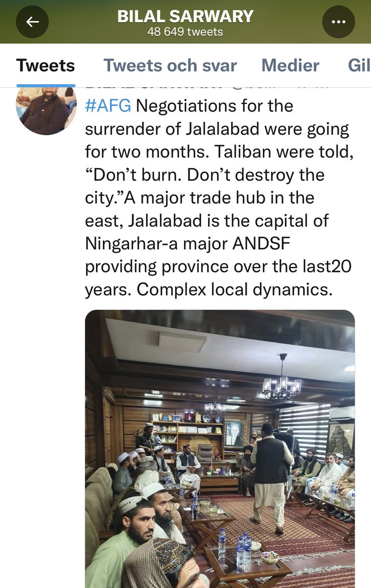Screen dimensions: 371x588
Task: Tap the blue indicator under Tweets tab
Action: pyautogui.click(x=46, y=85)
